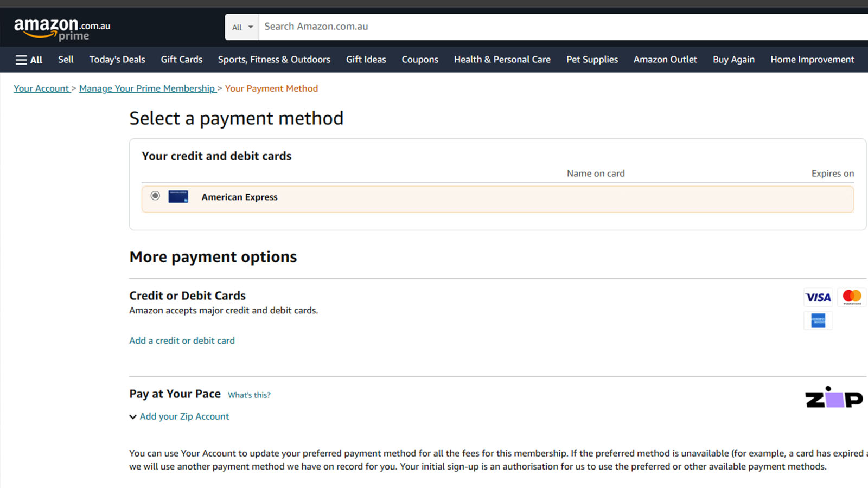This screenshot has height=488, width=868.
Task: Click Add a credit or debit card
Action: click(182, 341)
